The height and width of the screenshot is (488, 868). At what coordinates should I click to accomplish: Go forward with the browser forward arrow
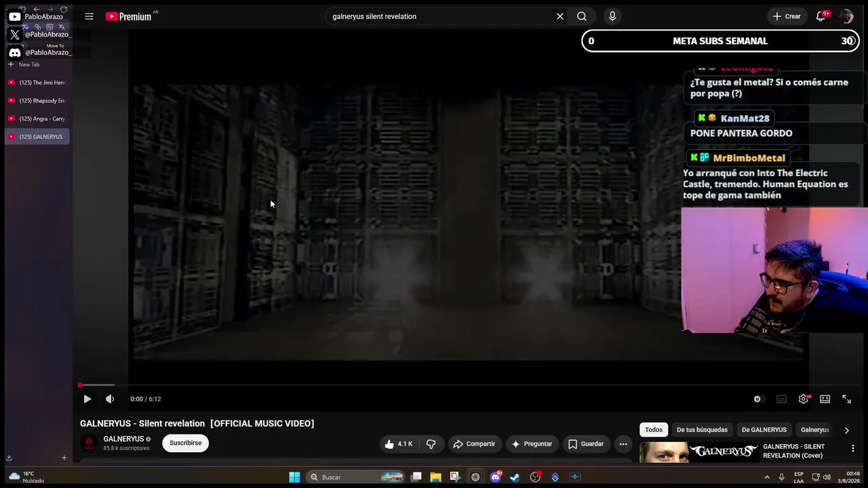pyautogui.click(x=50, y=9)
